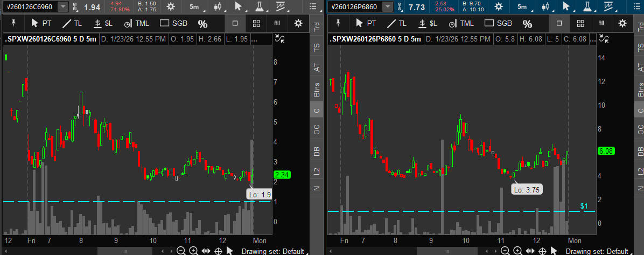The width and height of the screenshot is (644, 255).
Task: Zoom in on the right chart
Action: 518,251
